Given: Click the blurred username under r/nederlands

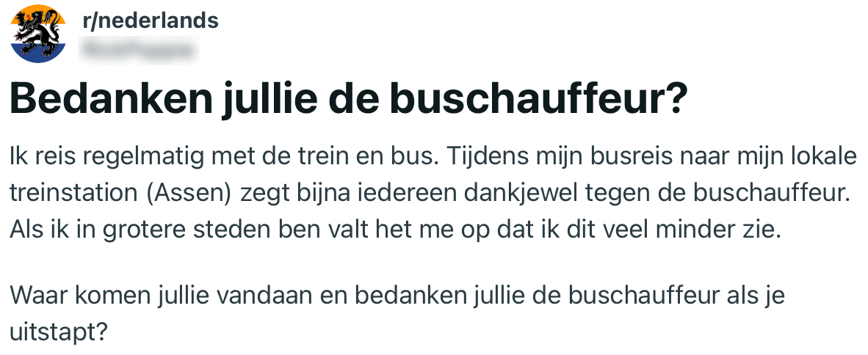Looking at the screenshot, I should (x=140, y=49).
